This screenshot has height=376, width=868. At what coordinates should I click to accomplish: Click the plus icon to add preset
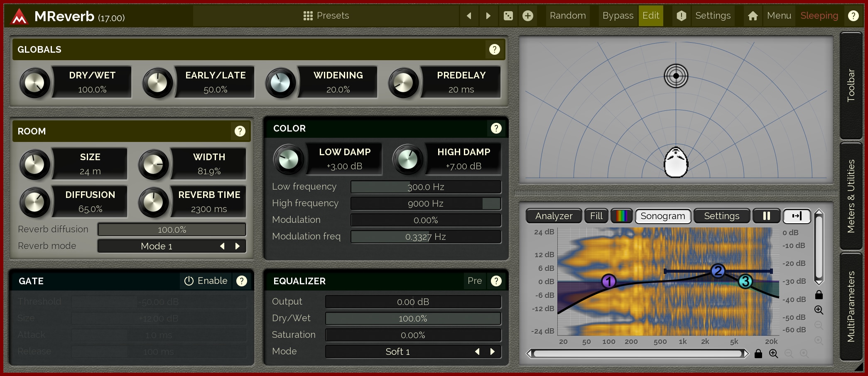point(527,16)
